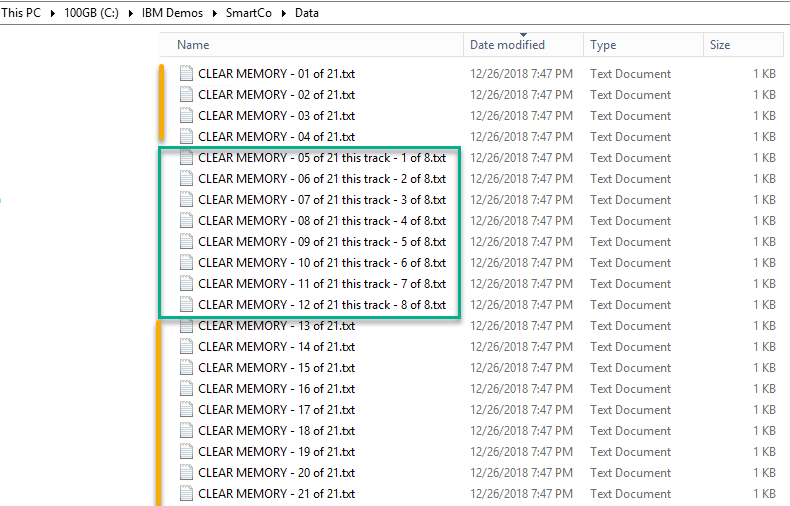Go to 100GB (C:) in address bar
Image resolution: width=790 pixels, height=506 pixels.
coord(91,13)
